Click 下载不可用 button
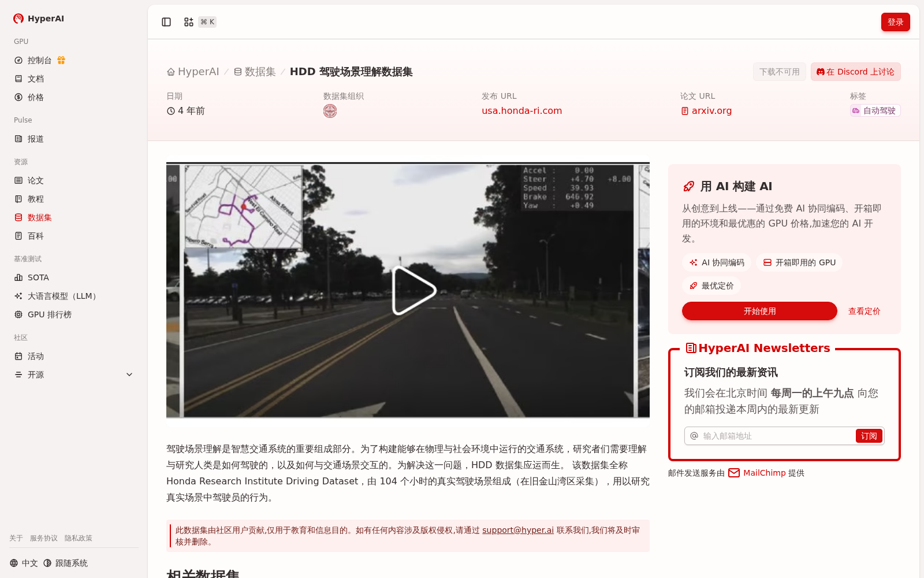The width and height of the screenshot is (924, 578). pos(779,72)
